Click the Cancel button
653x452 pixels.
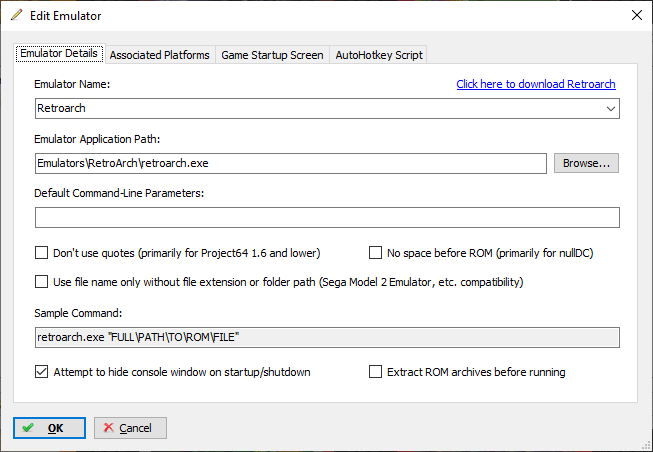[130, 428]
